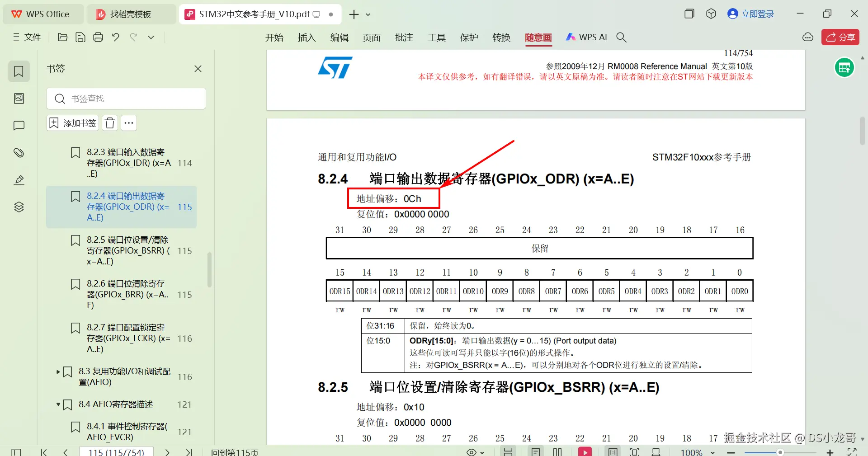868x456 pixels.
Task: Open more bookmark options (three dots)
Action: (129, 123)
